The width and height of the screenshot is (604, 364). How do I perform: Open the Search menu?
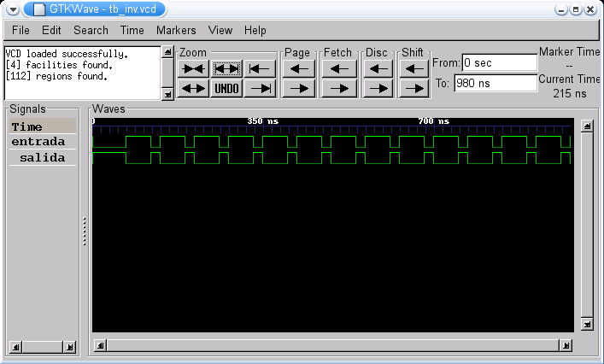91,30
